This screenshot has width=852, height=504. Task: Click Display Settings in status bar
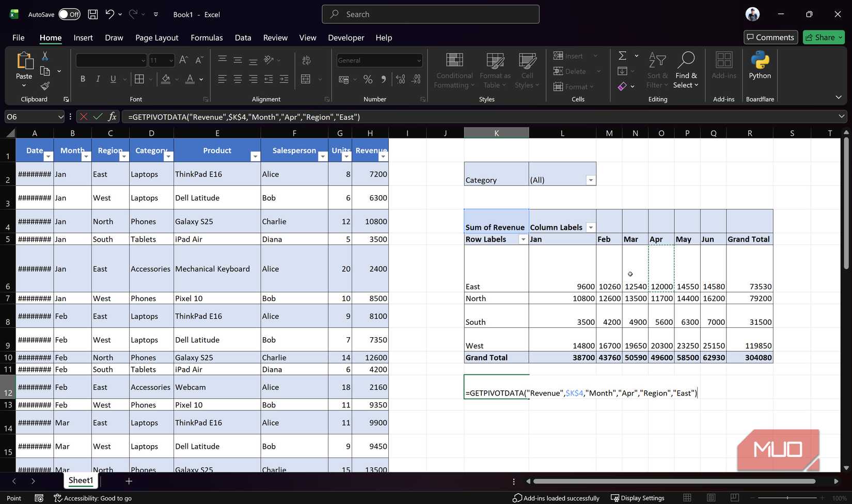(x=638, y=498)
